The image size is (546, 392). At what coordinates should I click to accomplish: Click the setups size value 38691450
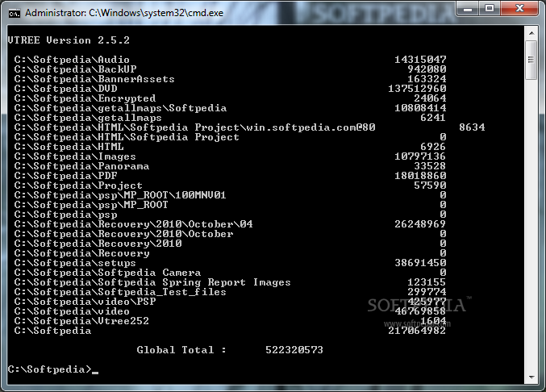420,263
